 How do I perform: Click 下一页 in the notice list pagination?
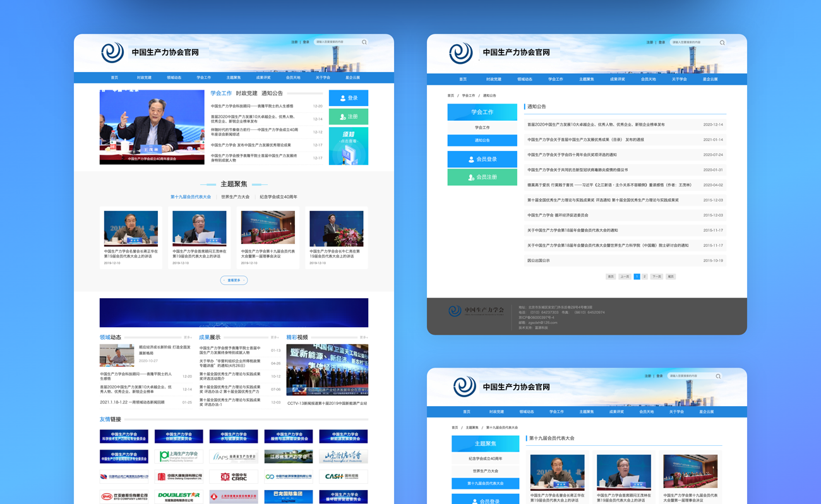[x=657, y=277]
